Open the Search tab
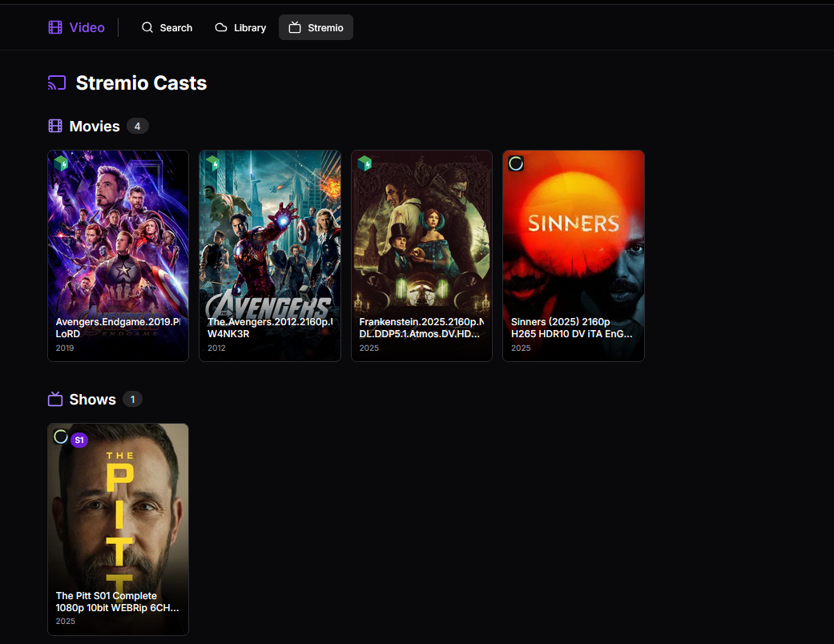The image size is (834, 644). click(x=167, y=27)
